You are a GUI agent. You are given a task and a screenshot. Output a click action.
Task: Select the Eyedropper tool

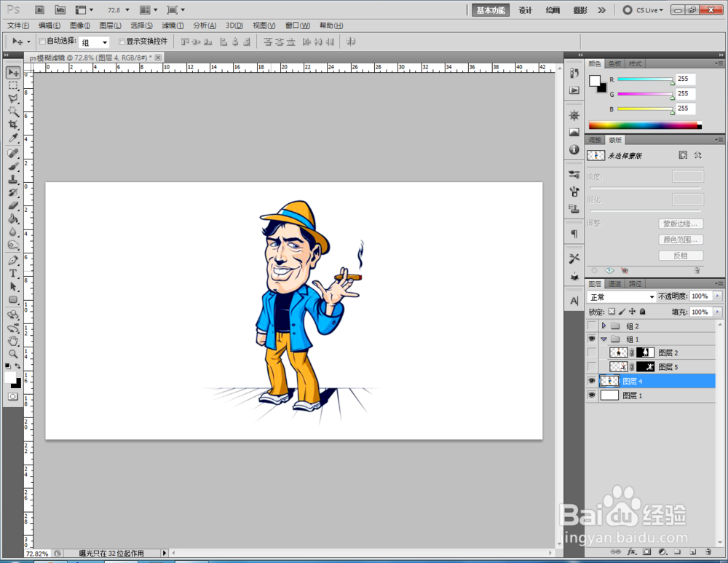13,138
